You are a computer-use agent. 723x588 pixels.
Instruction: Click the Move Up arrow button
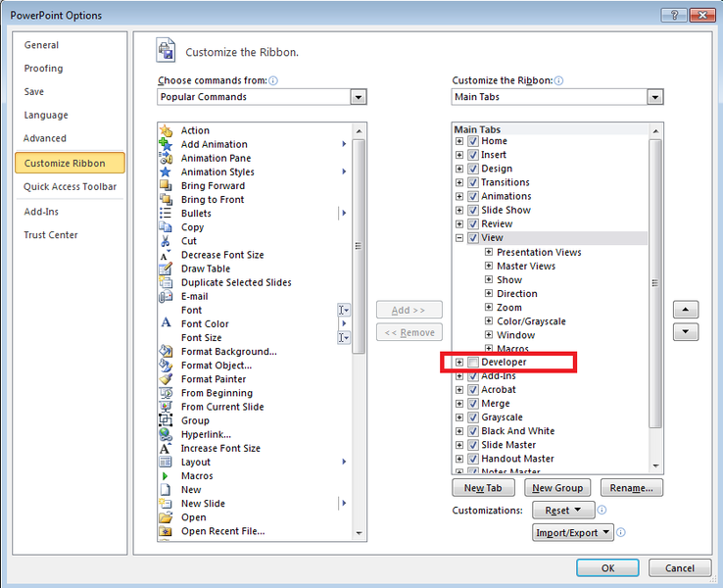click(686, 310)
